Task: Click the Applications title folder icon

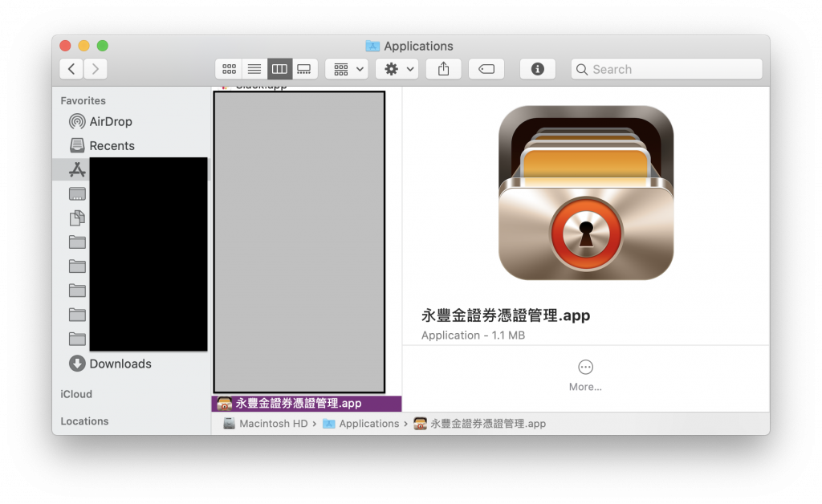Action: tap(372, 46)
